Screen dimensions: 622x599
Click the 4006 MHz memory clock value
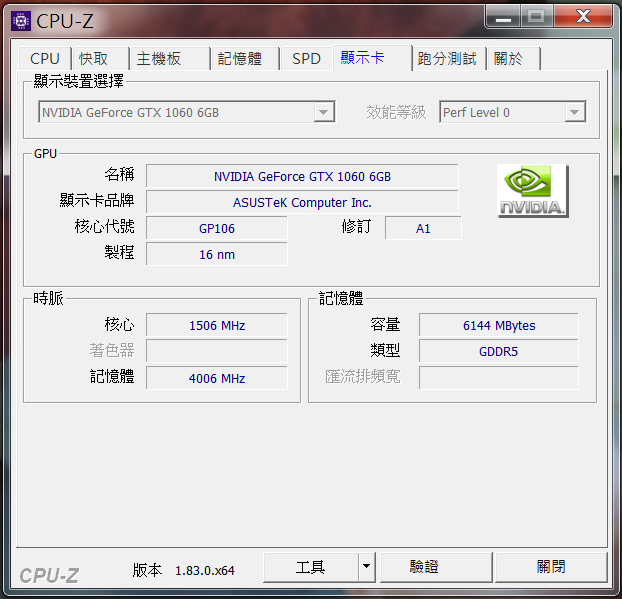coord(217,378)
